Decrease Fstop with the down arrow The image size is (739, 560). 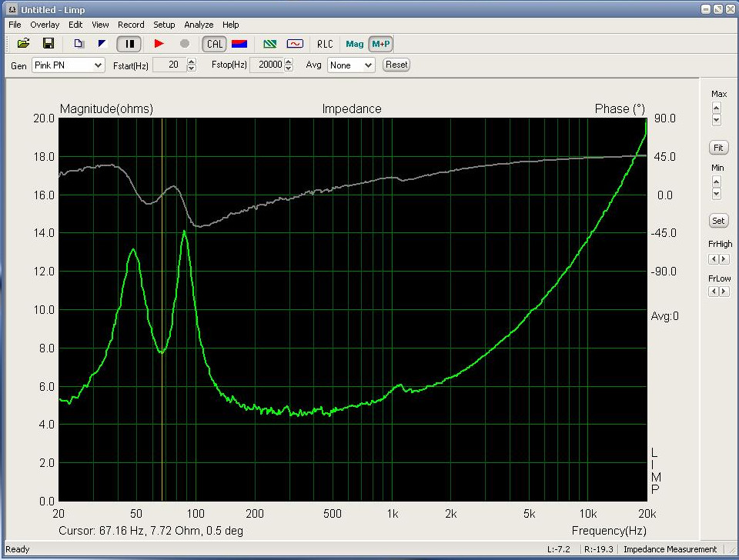coord(289,68)
